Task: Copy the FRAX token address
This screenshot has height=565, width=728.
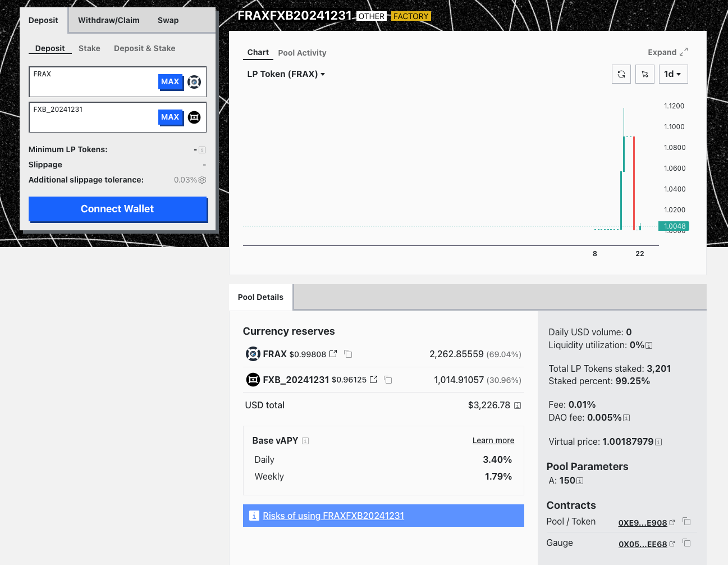Action: pyautogui.click(x=348, y=354)
